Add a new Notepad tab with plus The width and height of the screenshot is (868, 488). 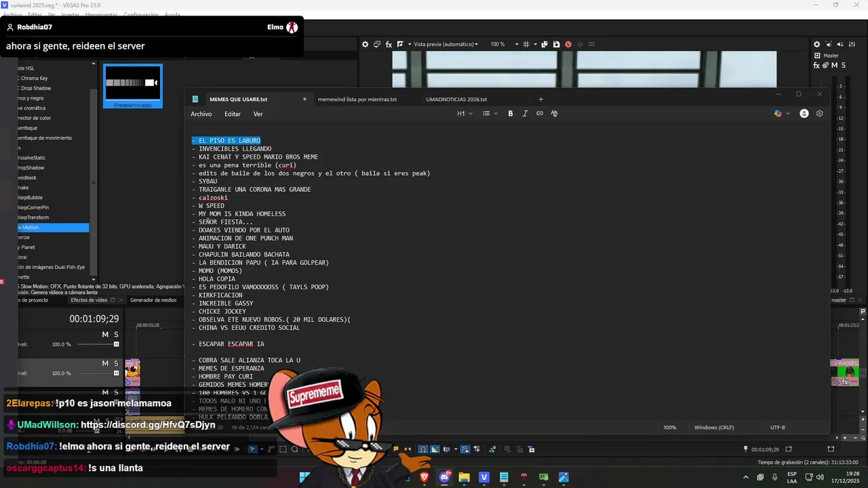click(540, 99)
